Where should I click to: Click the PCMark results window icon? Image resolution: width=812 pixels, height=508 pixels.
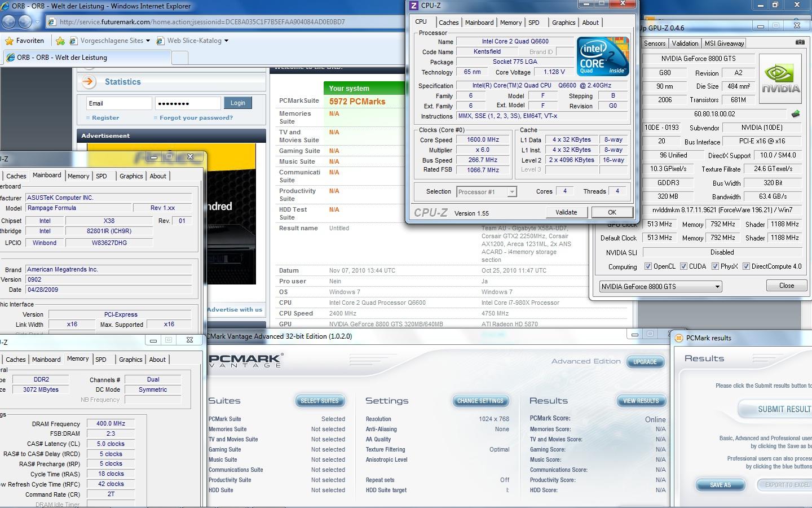[x=679, y=338]
